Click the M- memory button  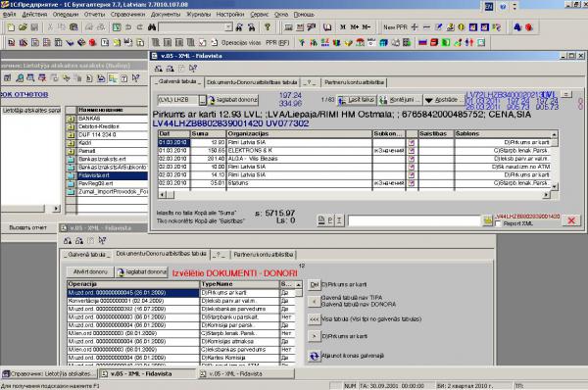[x=366, y=27]
